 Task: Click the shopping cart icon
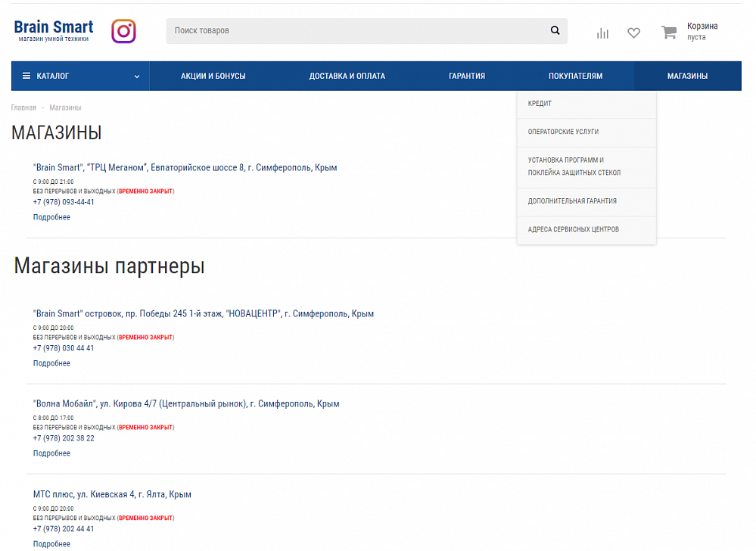click(x=669, y=33)
